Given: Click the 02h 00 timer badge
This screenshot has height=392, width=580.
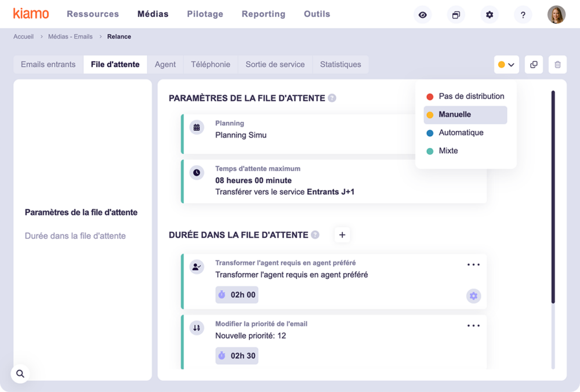Looking at the screenshot, I should tap(237, 295).
